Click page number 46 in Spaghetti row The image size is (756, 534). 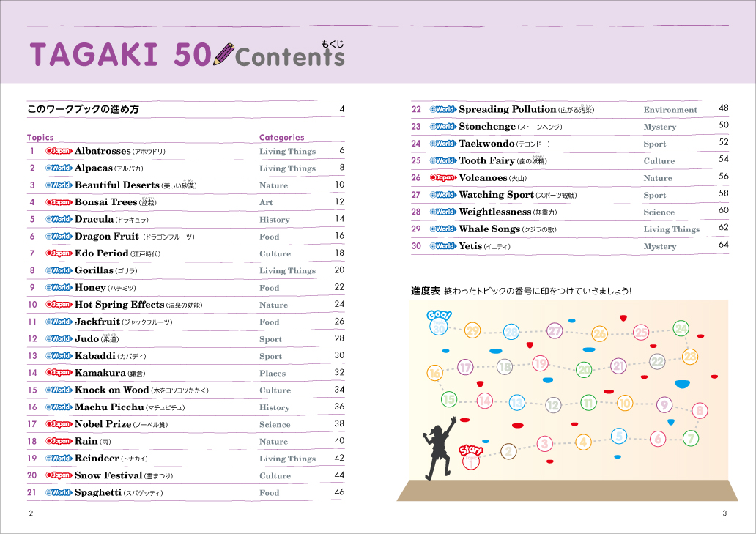click(x=339, y=492)
